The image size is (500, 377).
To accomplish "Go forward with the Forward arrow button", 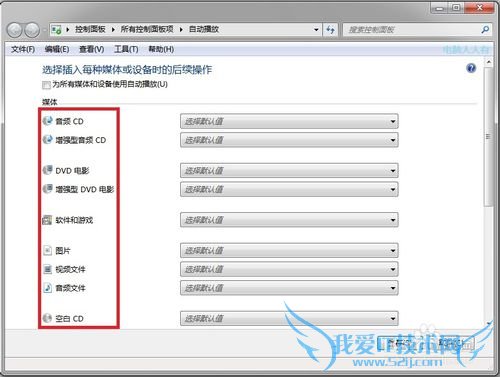I will point(32,30).
